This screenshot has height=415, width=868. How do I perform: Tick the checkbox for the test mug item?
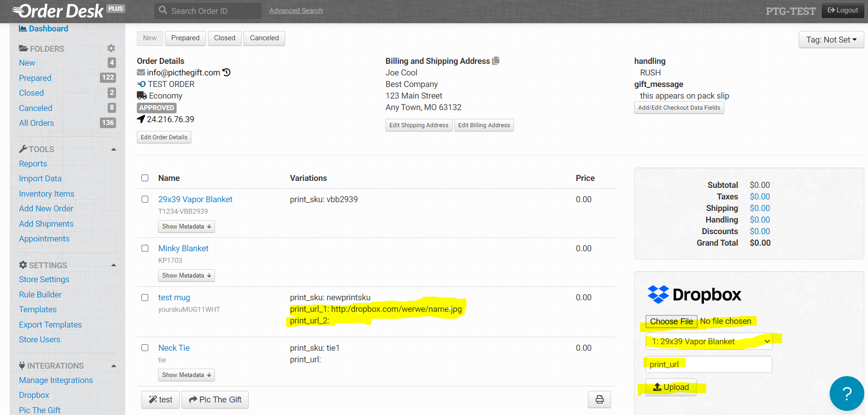pyautogui.click(x=145, y=297)
